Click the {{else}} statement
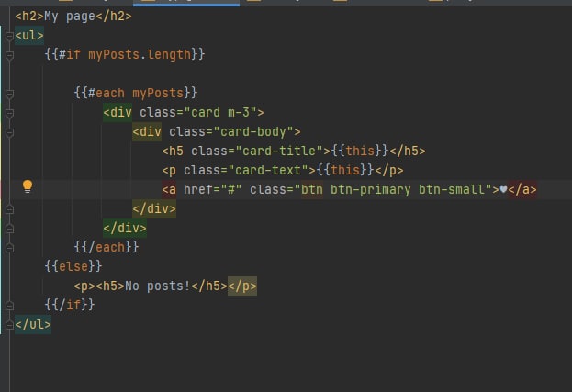 (x=73, y=266)
